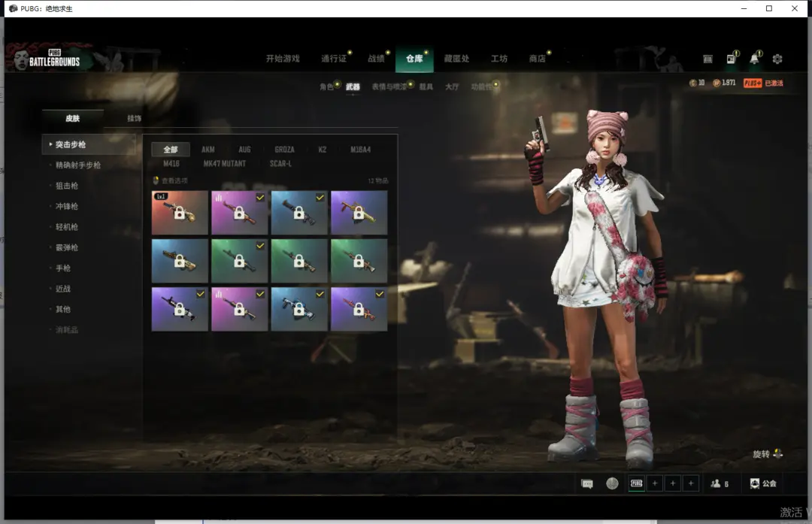Open the 查看选项 view options

pyautogui.click(x=170, y=180)
